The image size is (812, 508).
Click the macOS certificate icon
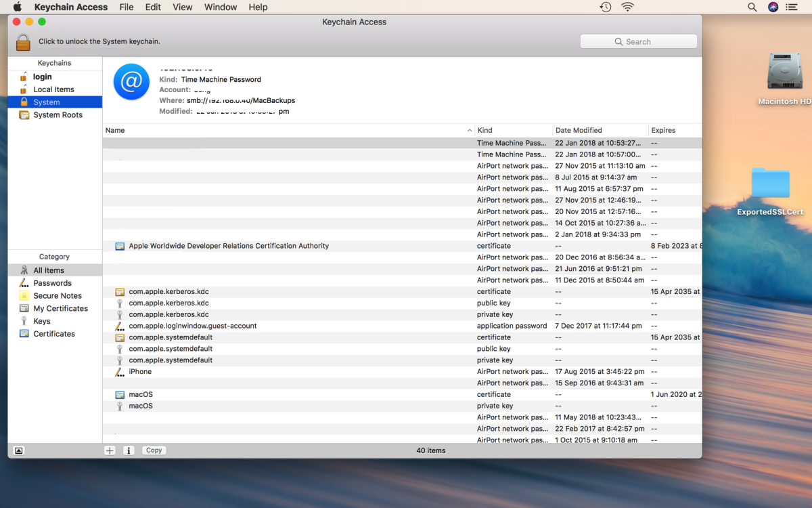coord(120,395)
